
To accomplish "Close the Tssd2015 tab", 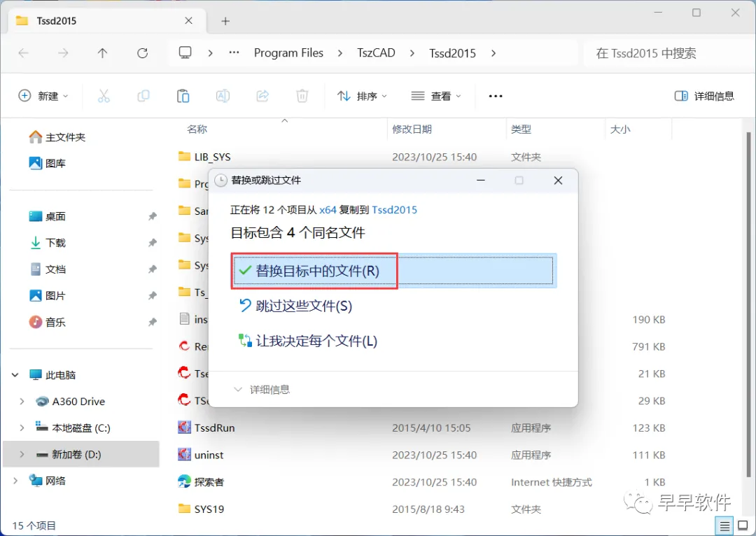I will coord(188,21).
